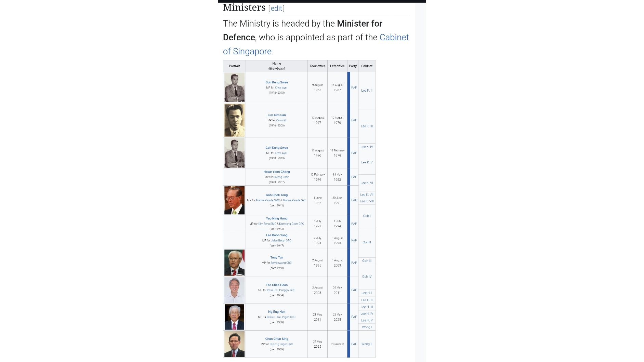
Task: Open Chan Chun Sing's portrait image
Action: coord(234,344)
